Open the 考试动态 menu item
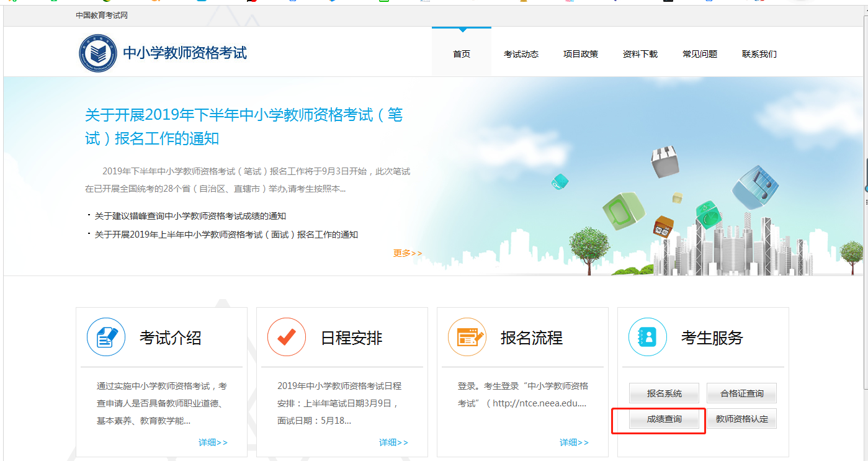Viewport: 868px width, 461px height. point(521,54)
